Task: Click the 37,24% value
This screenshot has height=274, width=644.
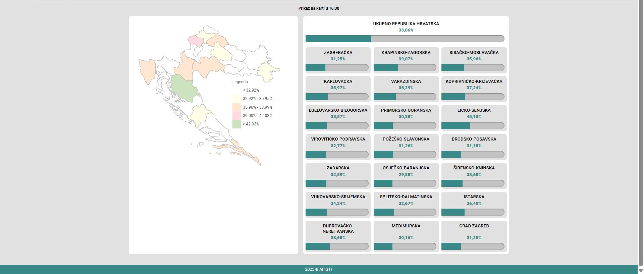Action: [474, 88]
